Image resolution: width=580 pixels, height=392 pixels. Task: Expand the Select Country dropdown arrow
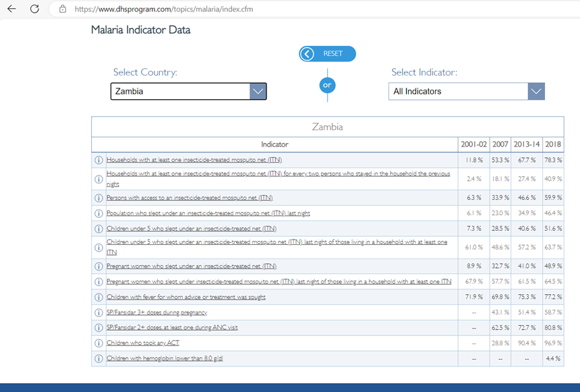coord(258,92)
